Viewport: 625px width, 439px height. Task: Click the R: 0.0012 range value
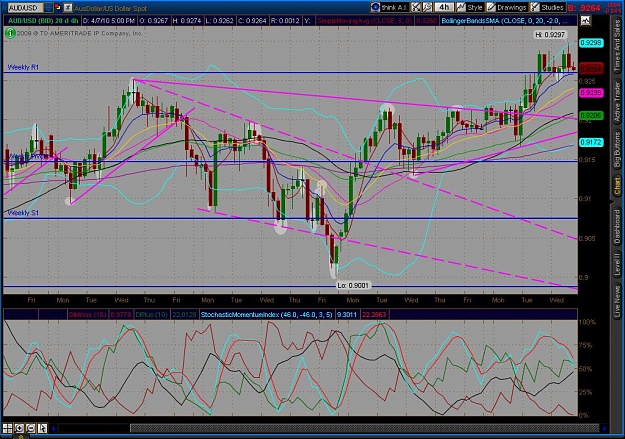click(x=285, y=20)
